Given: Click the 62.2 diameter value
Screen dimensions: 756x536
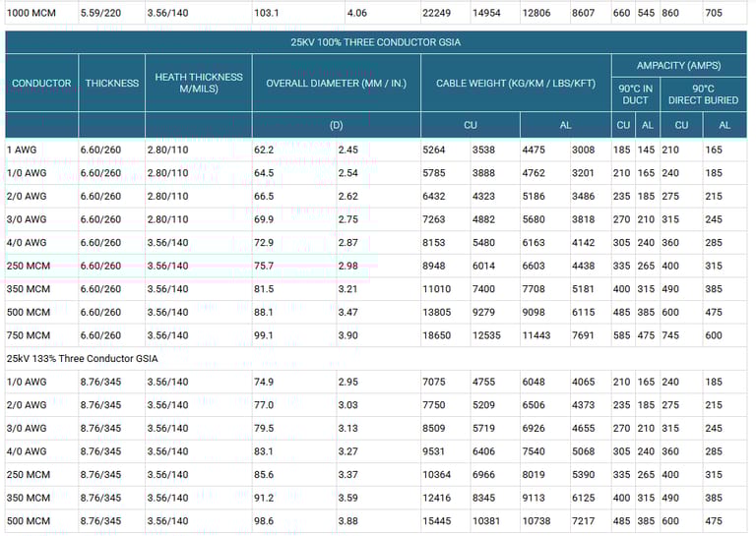Looking at the screenshot, I should [264, 150].
